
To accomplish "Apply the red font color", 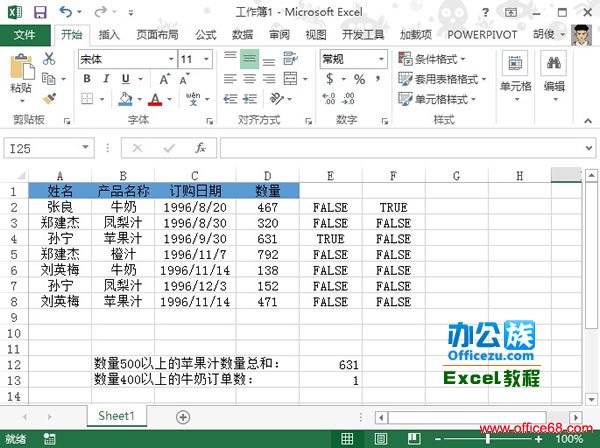I will 155,99.
